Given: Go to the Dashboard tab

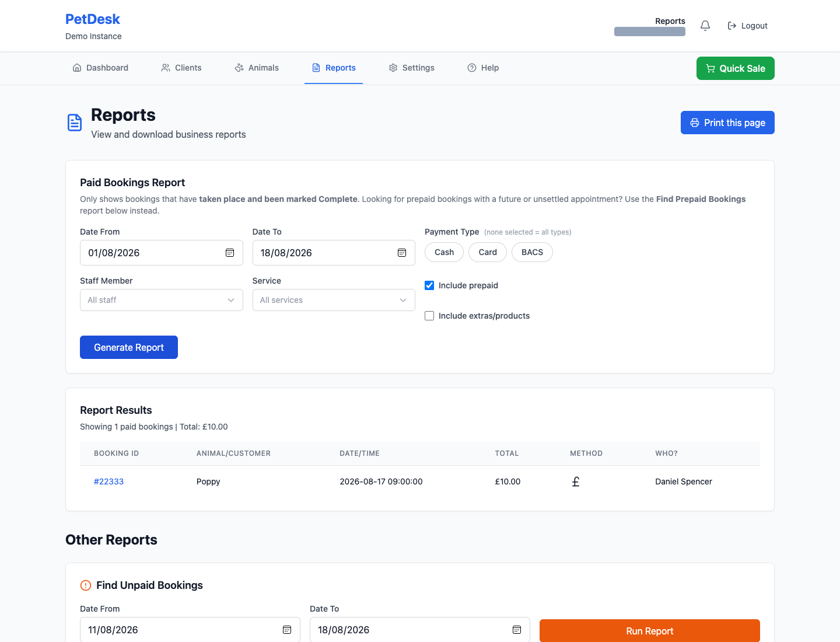Looking at the screenshot, I should pos(100,68).
